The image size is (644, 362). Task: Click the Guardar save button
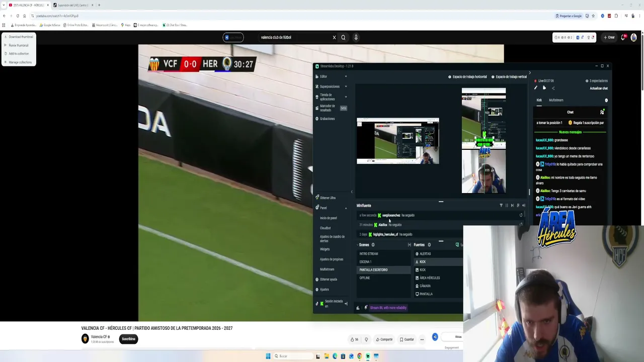[x=407, y=339]
